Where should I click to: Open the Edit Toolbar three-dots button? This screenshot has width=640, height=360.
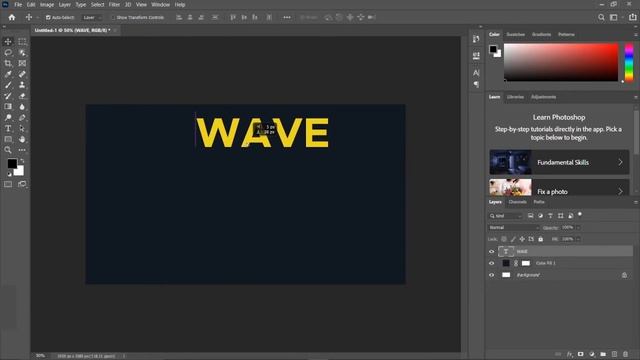click(x=22, y=150)
